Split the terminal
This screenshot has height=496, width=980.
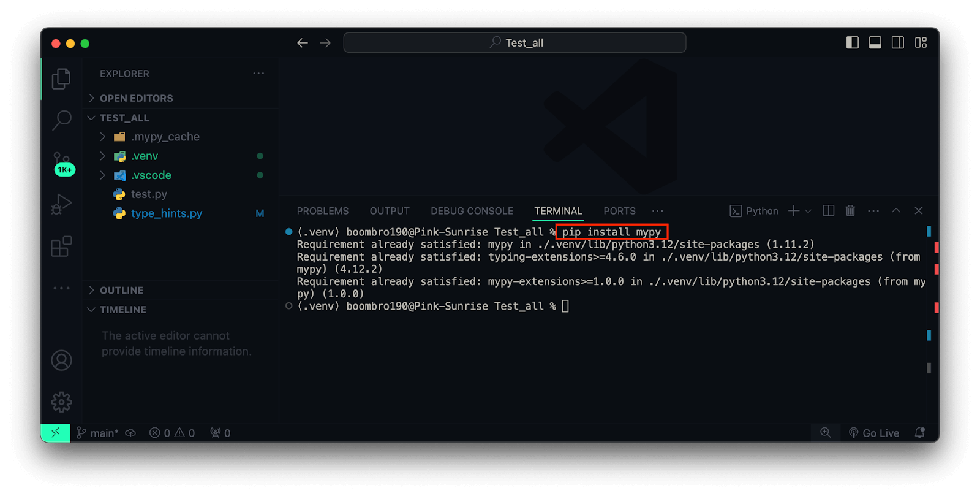pos(829,210)
